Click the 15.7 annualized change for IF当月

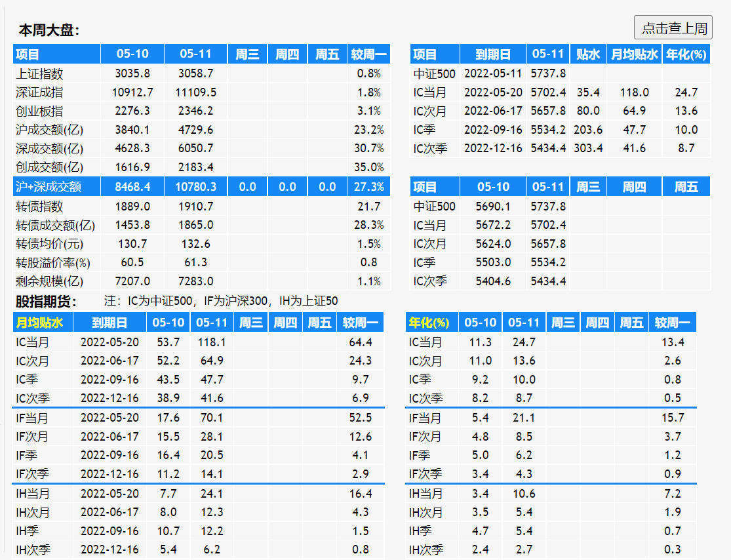[x=673, y=418]
